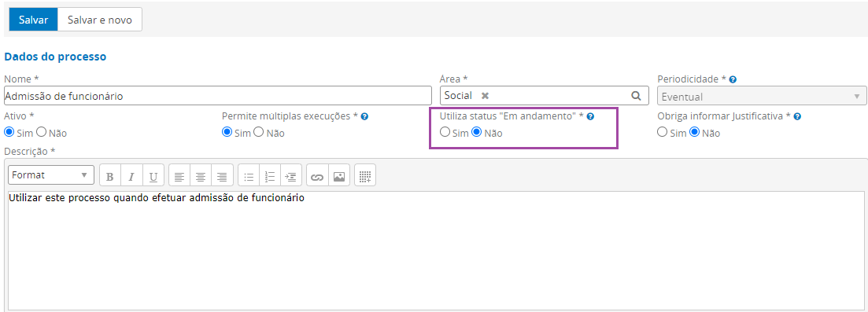Screen dimensions: 868x312
Task: Insert a table with grid icon
Action: [365, 177]
